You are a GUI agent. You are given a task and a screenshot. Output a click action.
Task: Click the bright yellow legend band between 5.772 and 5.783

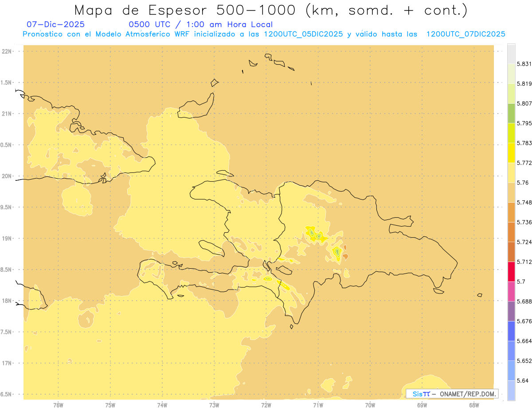coord(511,153)
